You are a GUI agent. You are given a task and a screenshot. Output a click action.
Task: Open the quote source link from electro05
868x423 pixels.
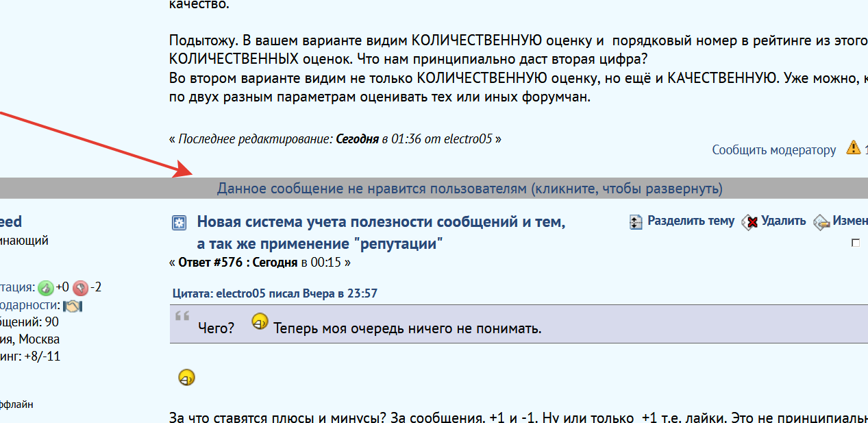(x=275, y=293)
